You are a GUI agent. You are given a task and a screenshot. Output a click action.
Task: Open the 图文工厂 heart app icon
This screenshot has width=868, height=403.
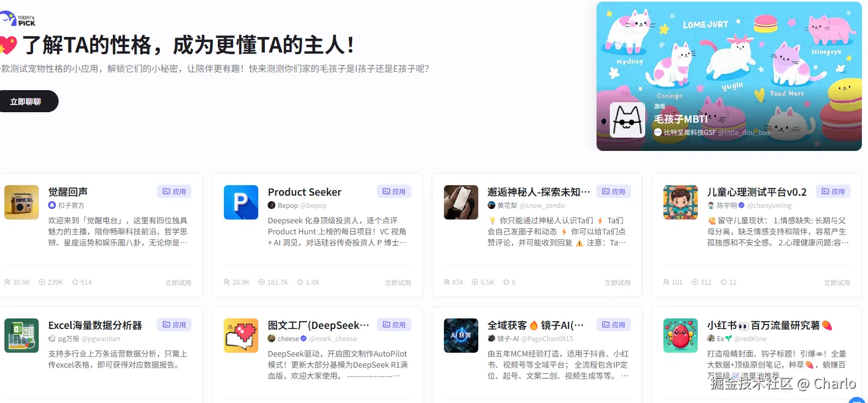tap(241, 336)
